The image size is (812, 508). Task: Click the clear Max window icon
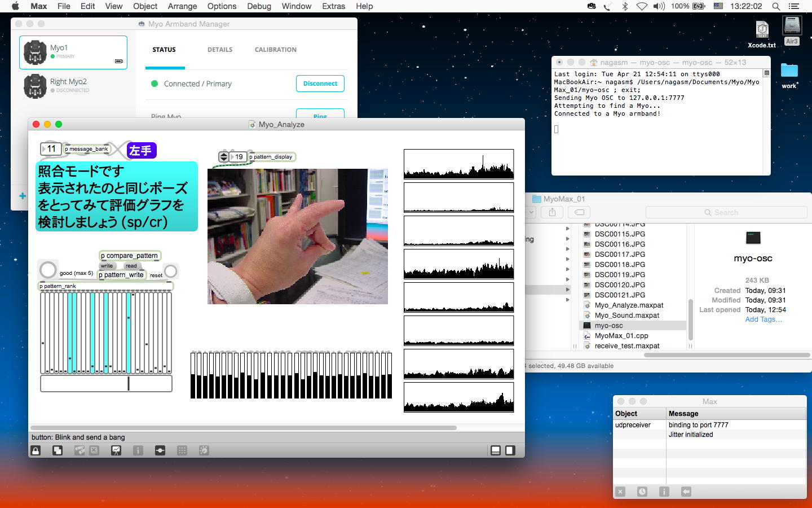(x=620, y=492)
